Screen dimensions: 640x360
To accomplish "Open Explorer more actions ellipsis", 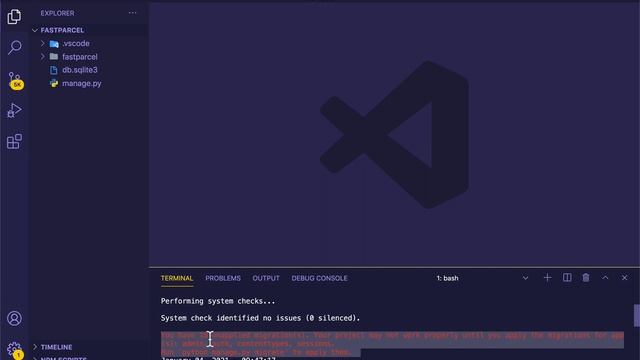I will (133, 13).
